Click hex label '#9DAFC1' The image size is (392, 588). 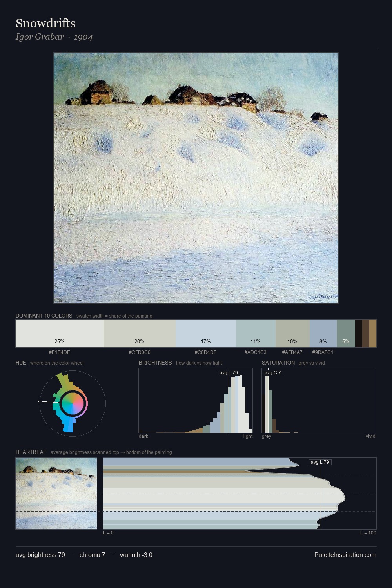click(323, 352)
